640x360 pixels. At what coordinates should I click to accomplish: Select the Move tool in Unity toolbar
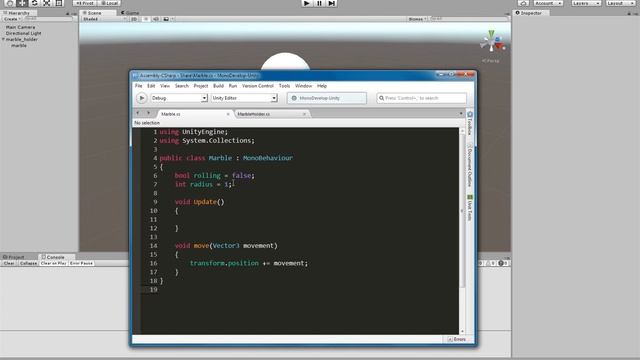22,3
